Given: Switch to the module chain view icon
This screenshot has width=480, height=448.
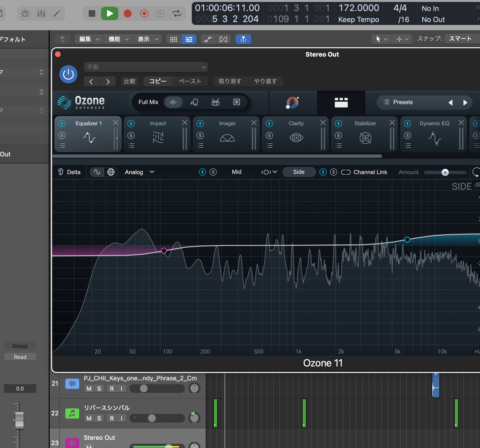Looking at the screenshot, I should [341, 103].
